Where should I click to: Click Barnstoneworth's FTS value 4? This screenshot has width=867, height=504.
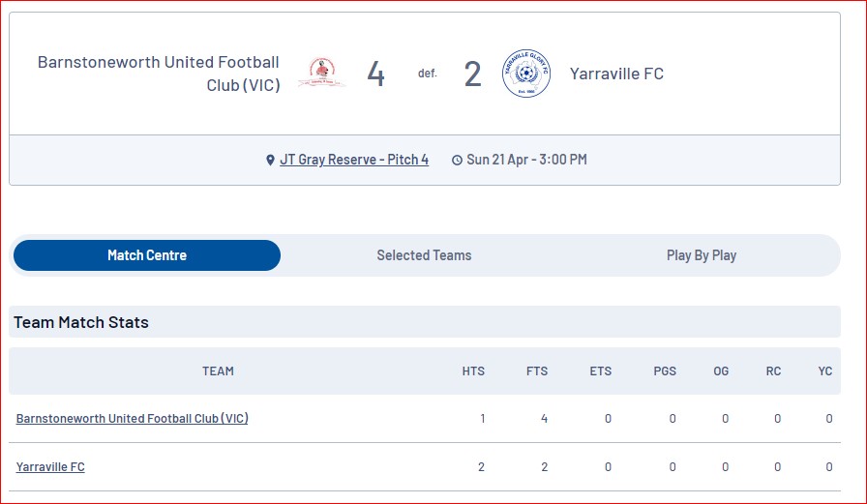544,418
